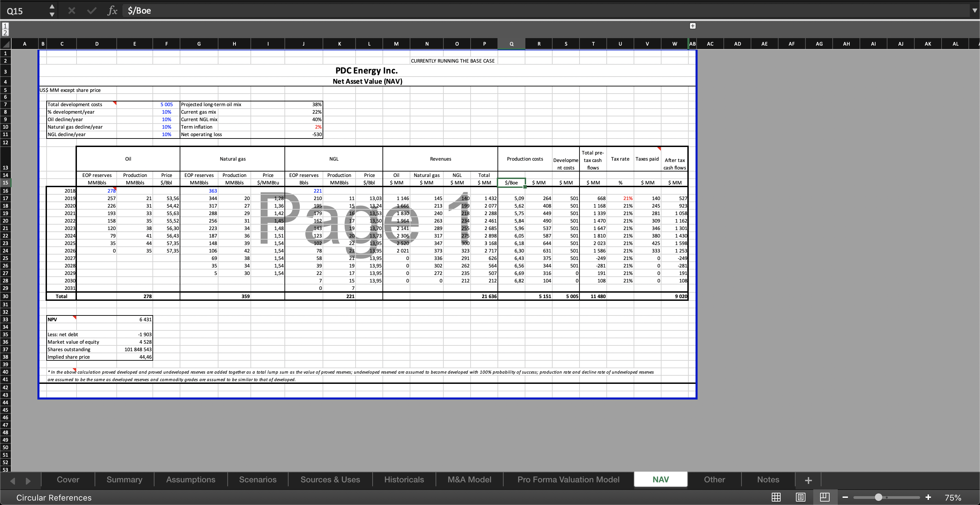This screenshot has width=980, height=505.
Task: Open the Insert Function fx button
Action: click(x=112, y=11)
